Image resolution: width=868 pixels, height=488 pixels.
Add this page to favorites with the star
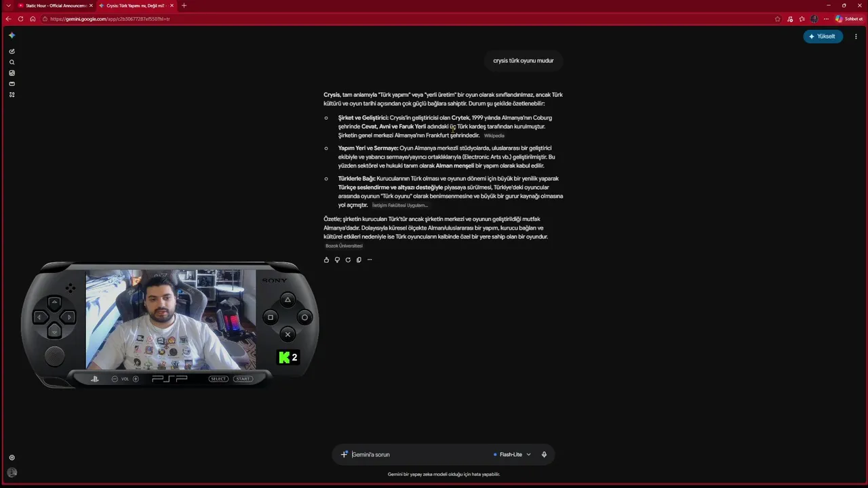coord(778,19)
